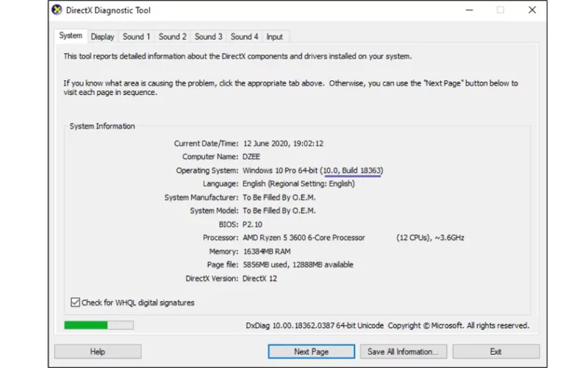Minimize the DirectX Diagnostic Tool window
Viewport: 588px width, 368px height.
coord(469,10)
